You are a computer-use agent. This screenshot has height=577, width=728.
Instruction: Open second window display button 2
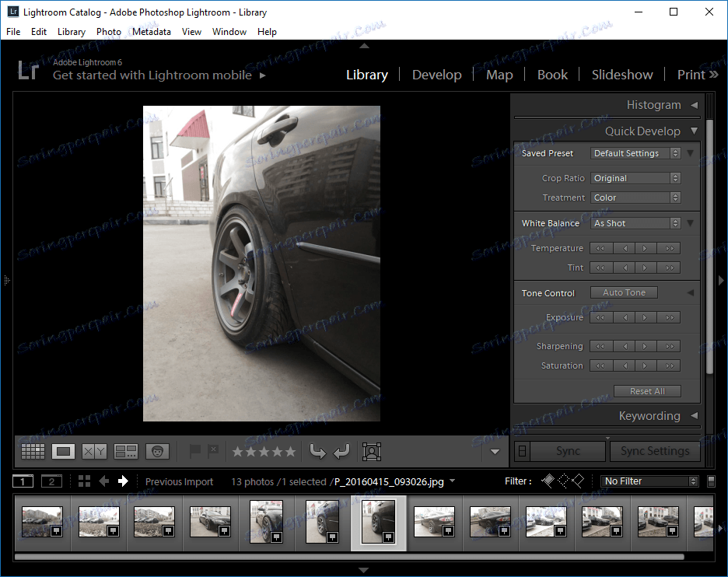tap(51, 481)
